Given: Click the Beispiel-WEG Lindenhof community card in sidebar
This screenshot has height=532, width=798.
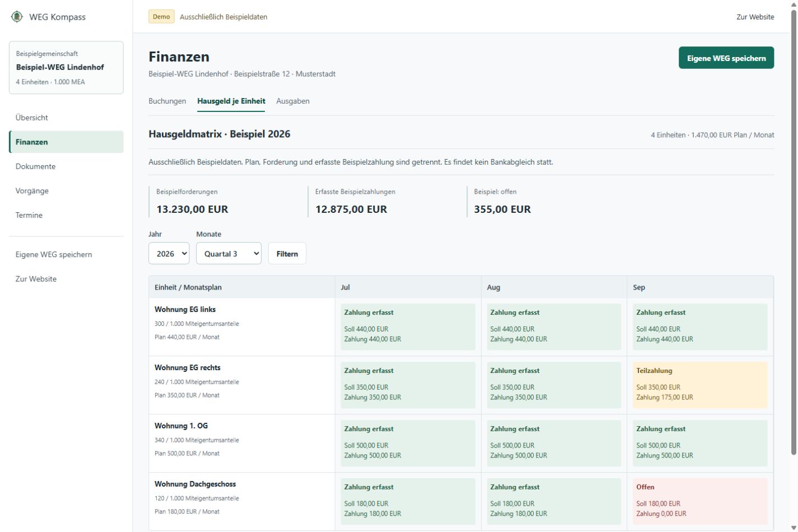Looking at the screenshot, I should pos(66,67).
